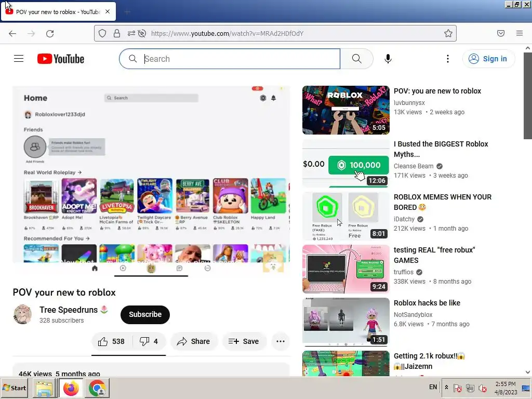The height and width of the screenshot is (399, 532).
Task: Click NotSandyblox channel name
Action: point(413,314)
